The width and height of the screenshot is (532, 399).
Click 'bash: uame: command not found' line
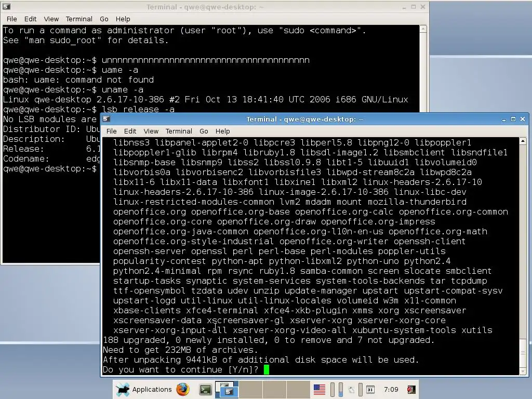pyautogui.click(x=78, y=79)
